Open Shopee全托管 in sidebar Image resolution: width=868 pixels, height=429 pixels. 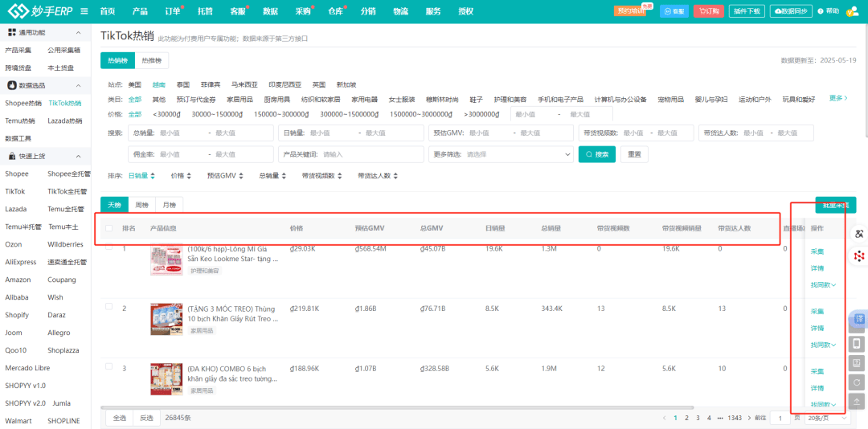point(68,174)
